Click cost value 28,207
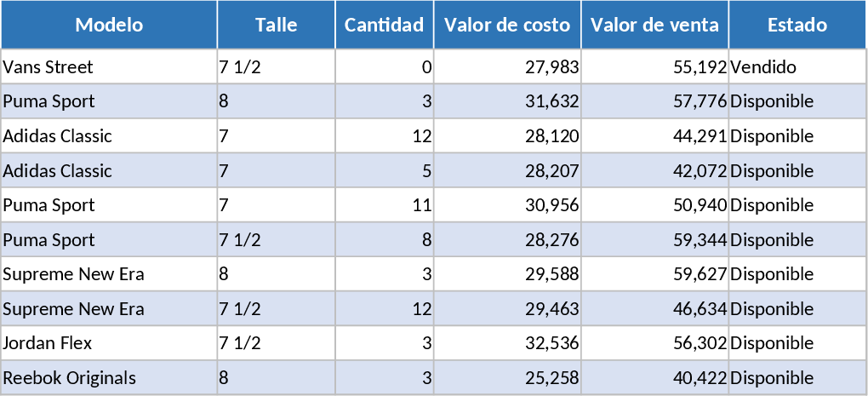This screenshot has height=396, width=868. (552, 171)
